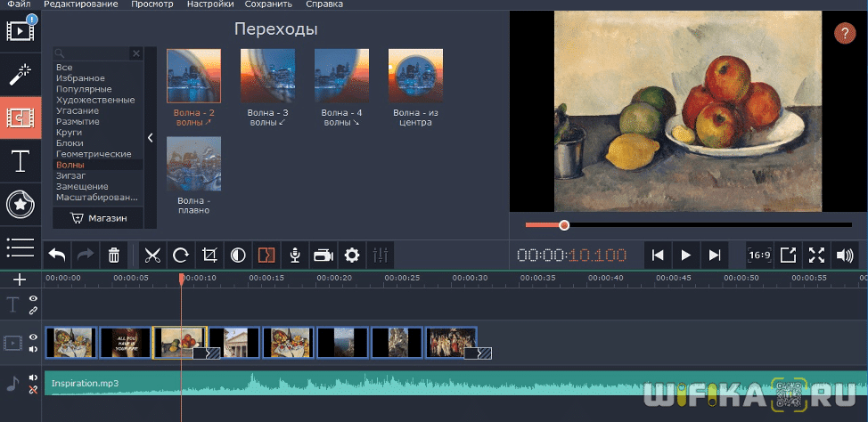
Task: Toggle video track visibility eye
Action: tap(33, 337)
